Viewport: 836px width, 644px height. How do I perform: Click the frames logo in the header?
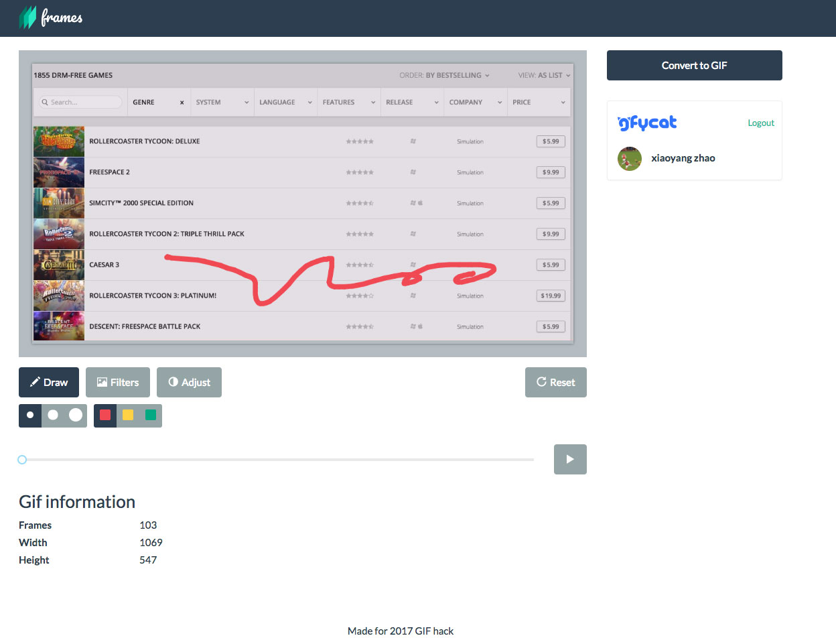point(51,17)
